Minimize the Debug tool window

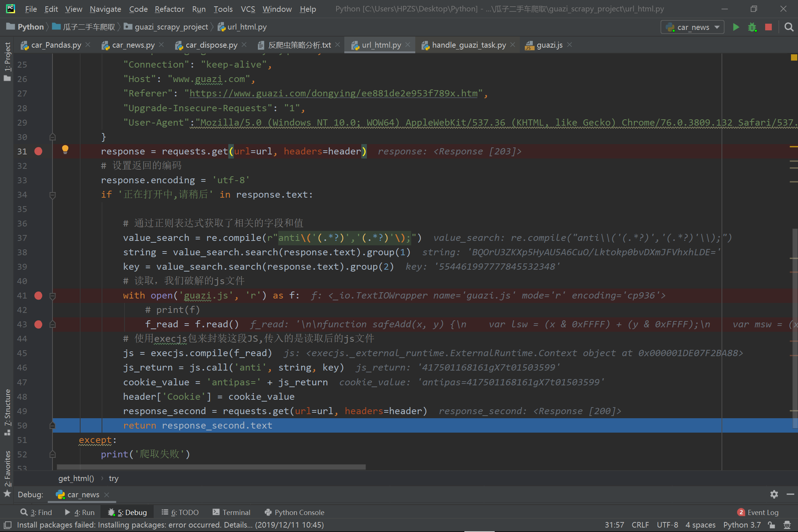click(790, 494)
